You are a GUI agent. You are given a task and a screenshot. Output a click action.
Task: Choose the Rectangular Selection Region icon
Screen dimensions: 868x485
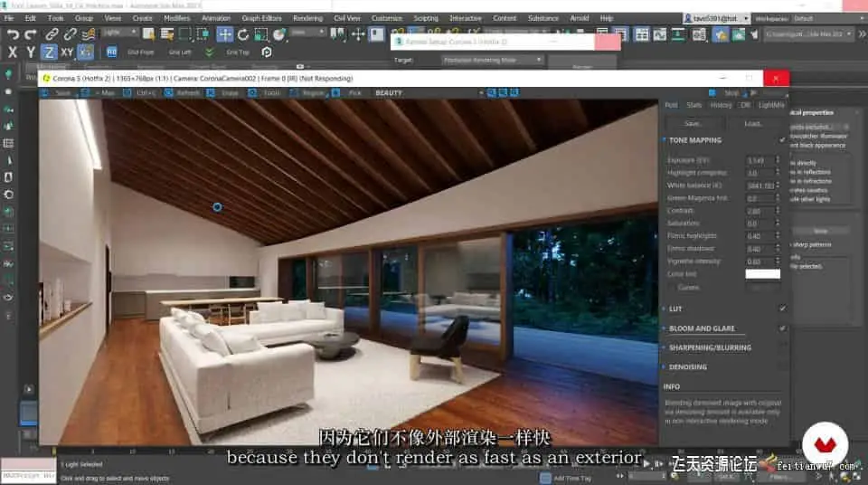[184, 34]
